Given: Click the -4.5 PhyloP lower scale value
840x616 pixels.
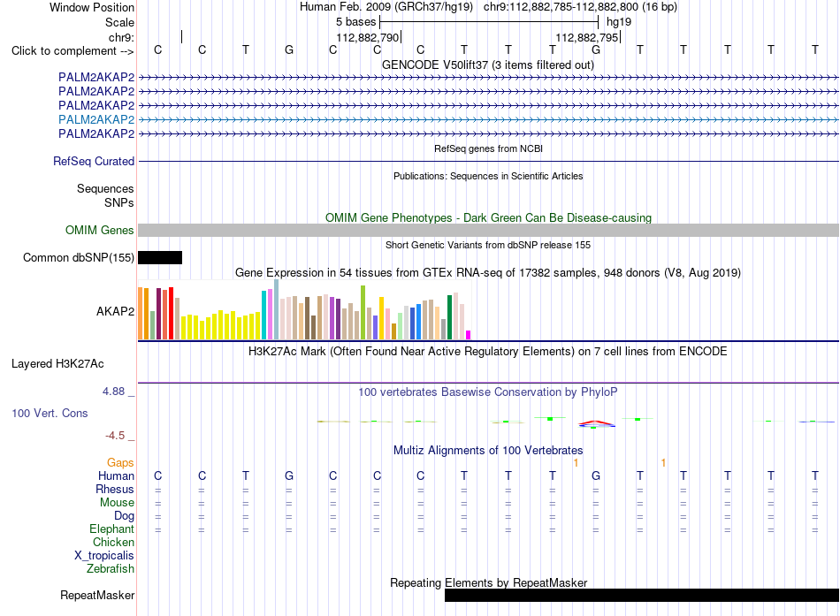Looking at the screenshot, I should 115,436.
